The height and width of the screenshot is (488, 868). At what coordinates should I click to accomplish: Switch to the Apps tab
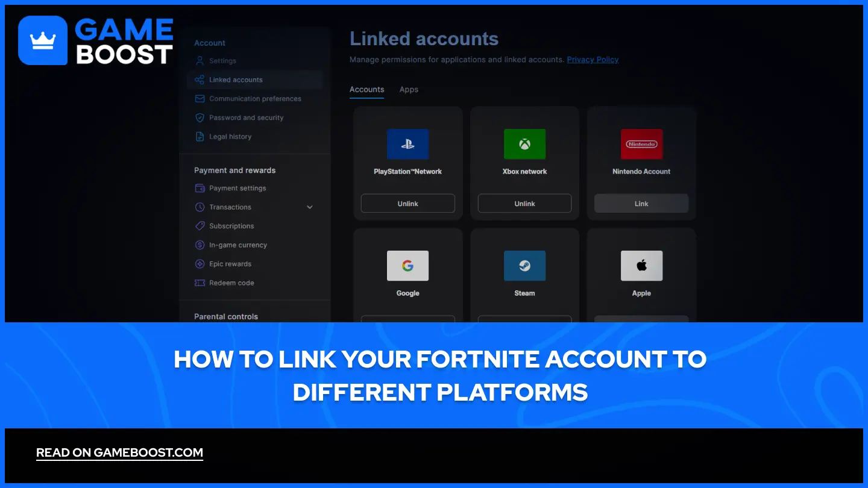click(409, 90)
